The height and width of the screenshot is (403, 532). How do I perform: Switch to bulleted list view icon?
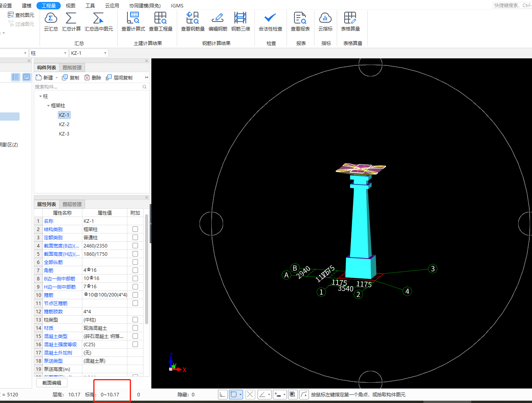(x=16, y=77)
